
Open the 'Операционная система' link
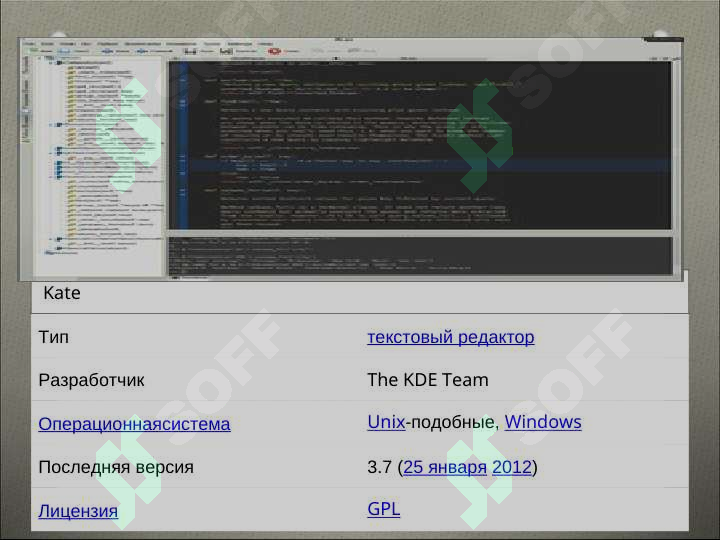point(134,424)
